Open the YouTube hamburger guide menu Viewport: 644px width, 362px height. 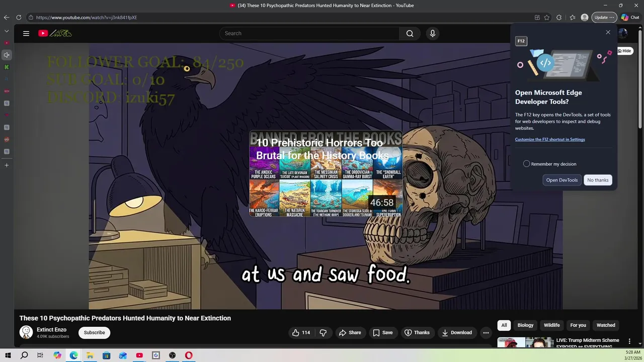[26, 33]
